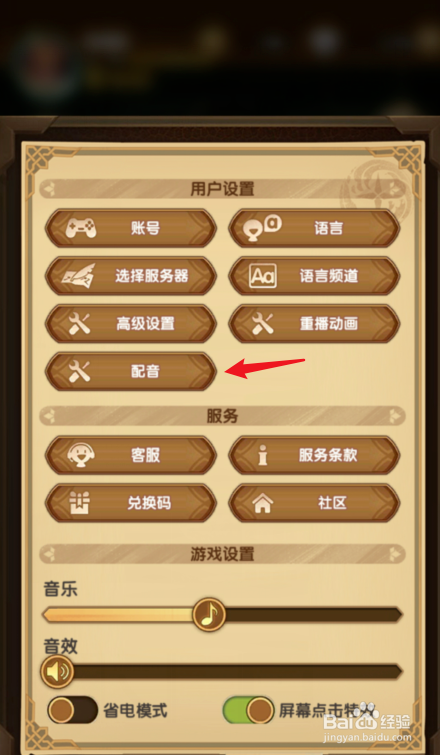Tap the tools icon on 重播动画

coord(263,324)
